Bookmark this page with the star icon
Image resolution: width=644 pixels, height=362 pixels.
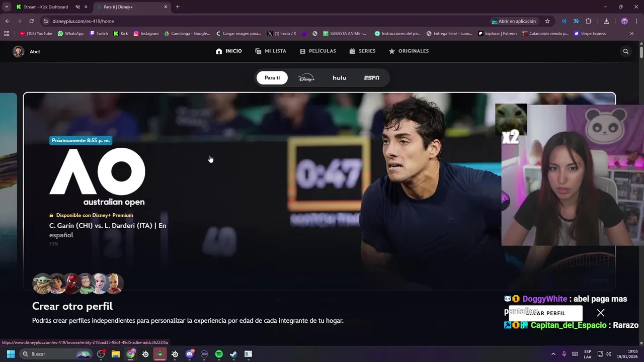click(x=547, y=21)
